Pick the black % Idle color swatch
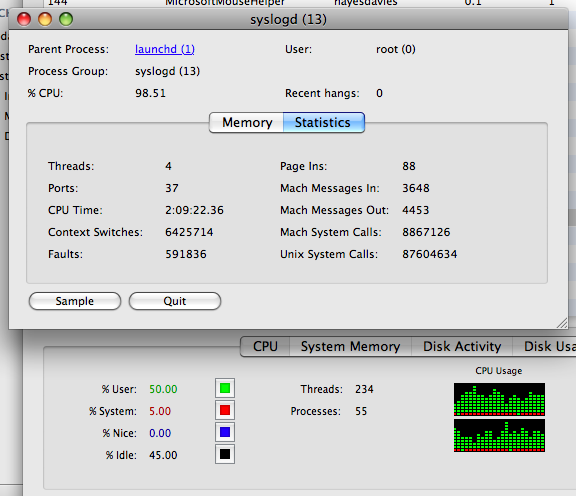This screenshot has height=496, width=576. 225,454
